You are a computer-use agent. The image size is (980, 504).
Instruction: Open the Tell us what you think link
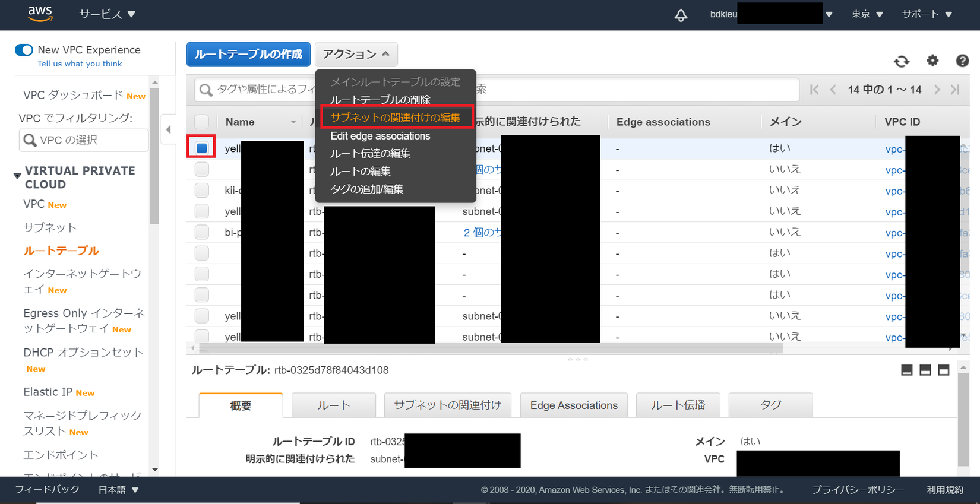pos(80,64)
